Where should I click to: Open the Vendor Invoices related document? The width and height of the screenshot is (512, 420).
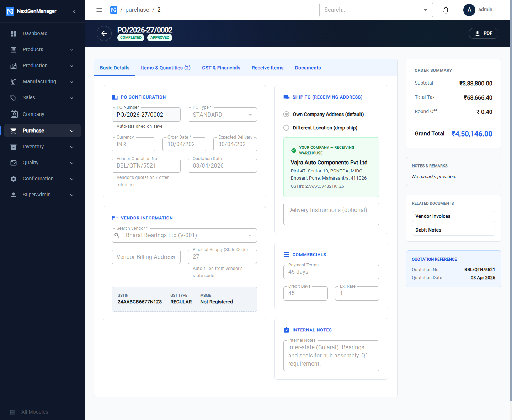pos(453,216)
